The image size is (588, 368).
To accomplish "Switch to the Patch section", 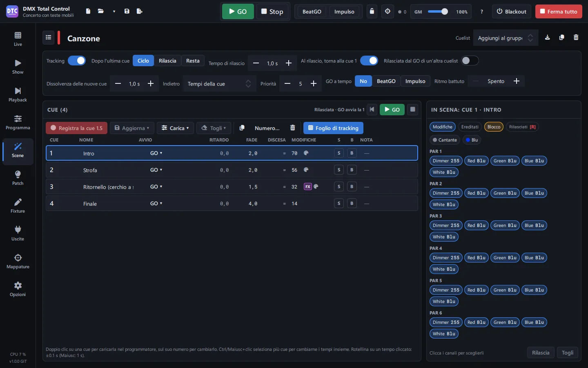I will (18, 178).
